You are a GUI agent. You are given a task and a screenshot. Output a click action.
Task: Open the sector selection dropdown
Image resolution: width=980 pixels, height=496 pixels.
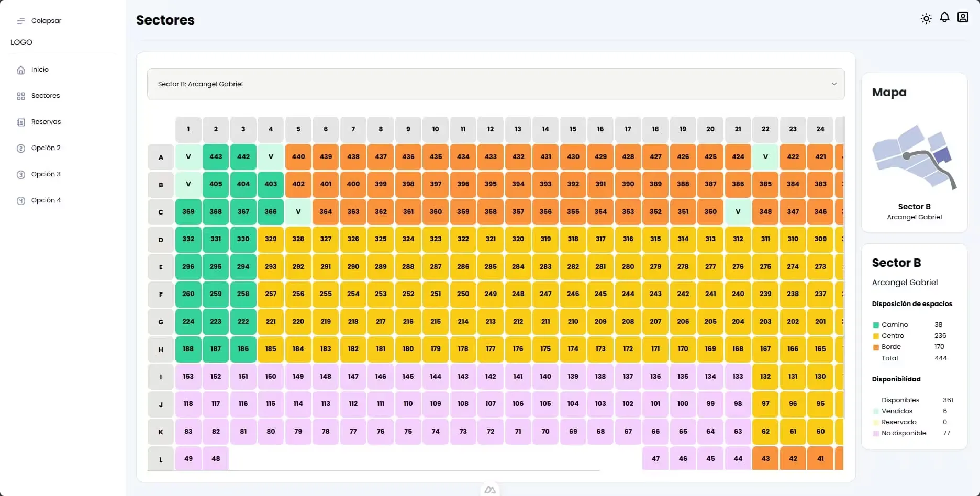tap(495, 84)
